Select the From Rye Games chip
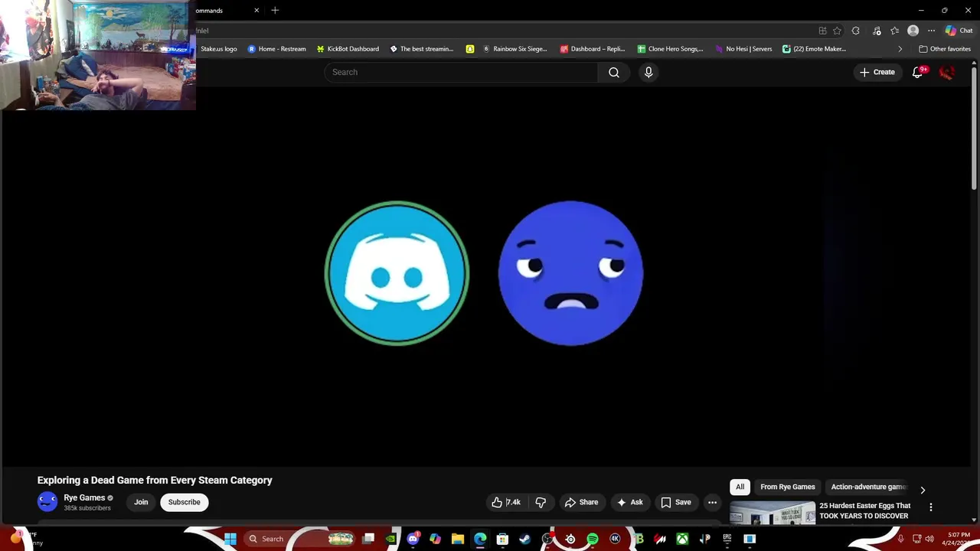 (x=787, y=487)
